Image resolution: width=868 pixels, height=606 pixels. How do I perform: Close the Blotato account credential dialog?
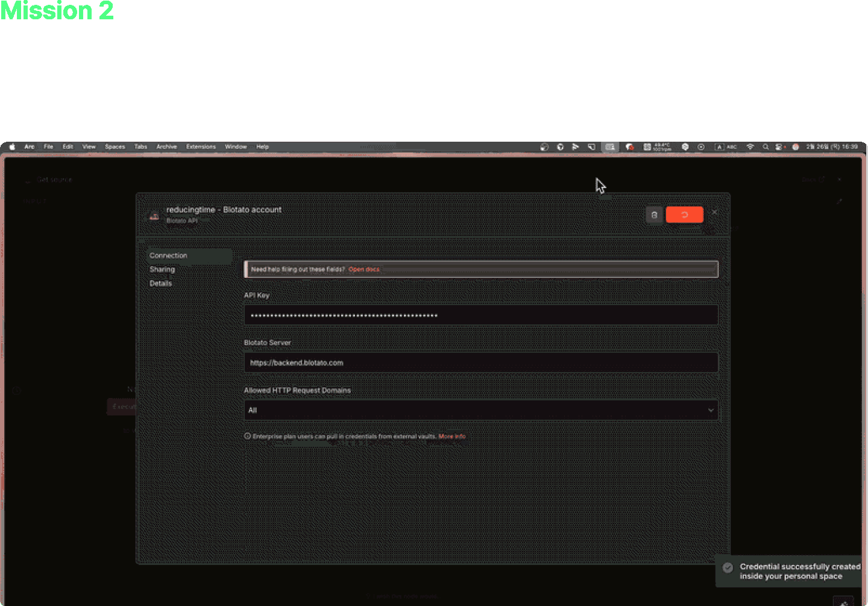714,212
